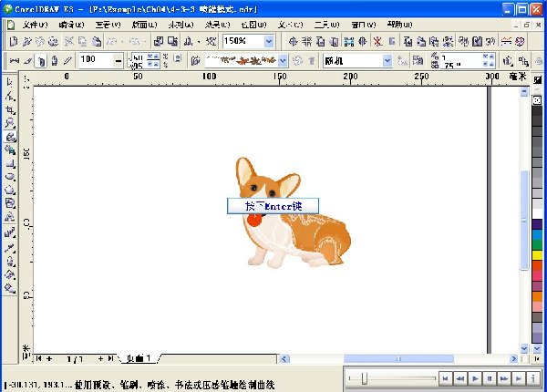This screenshot has width=547, height=392.
Task: Select the Artistic Media tool in toolbox
Action: coord(10,137)
